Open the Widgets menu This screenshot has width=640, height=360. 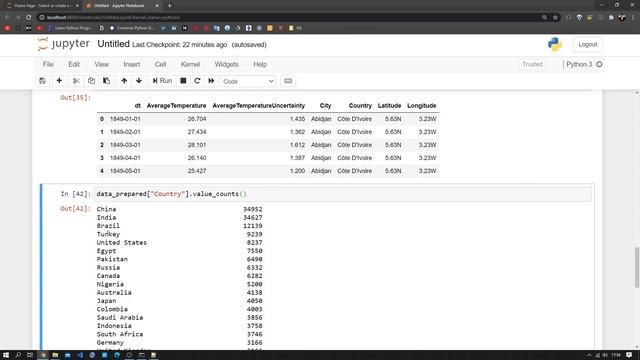(227, 64)
